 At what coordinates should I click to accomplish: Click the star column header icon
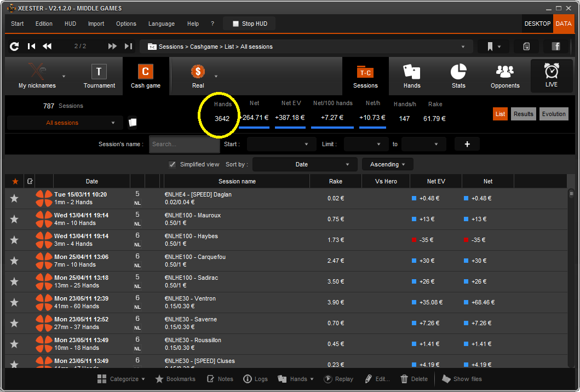[x=15, y=181]
